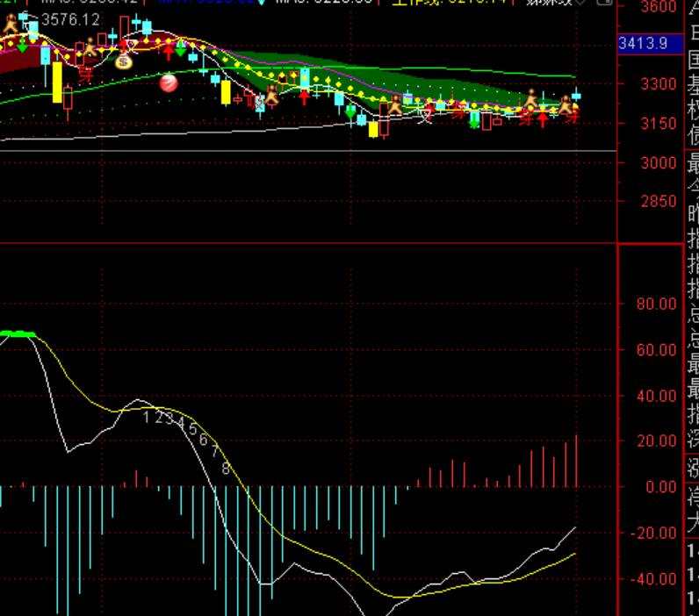
Task: Click the person figure icon beside the tall red hollow candle
Action: (x=395, y=104)
